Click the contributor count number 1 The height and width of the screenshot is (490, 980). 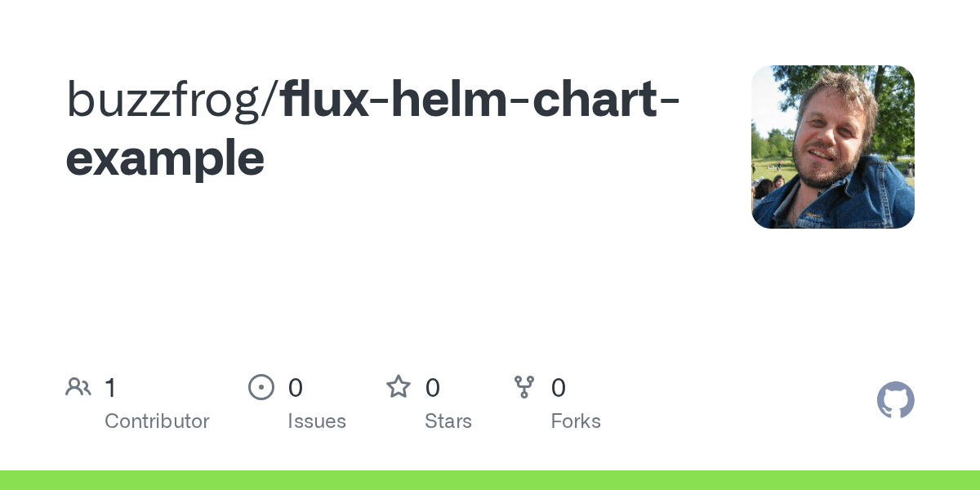pyautogui.click(x=110, y=388)
